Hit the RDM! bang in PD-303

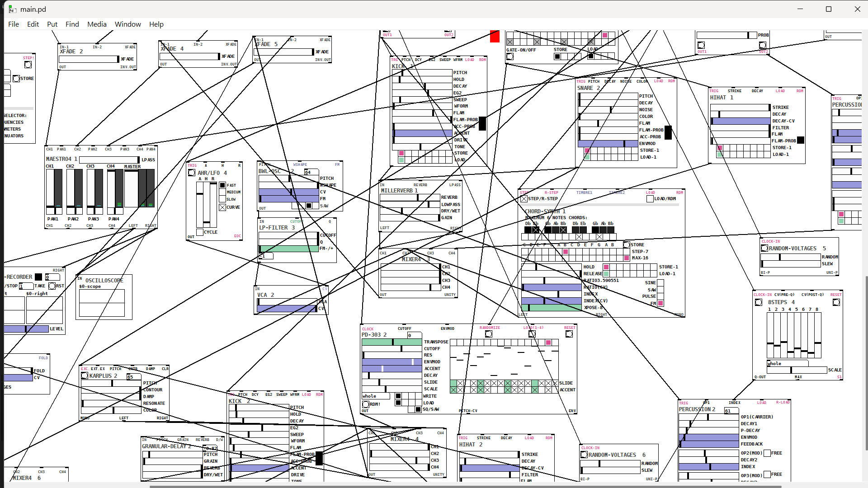366,404
